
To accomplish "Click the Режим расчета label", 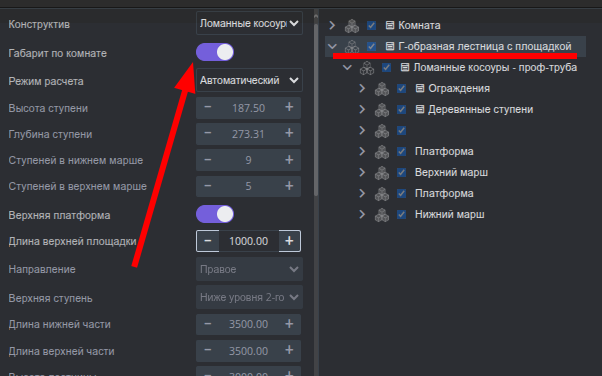I will tap(46, 81).
